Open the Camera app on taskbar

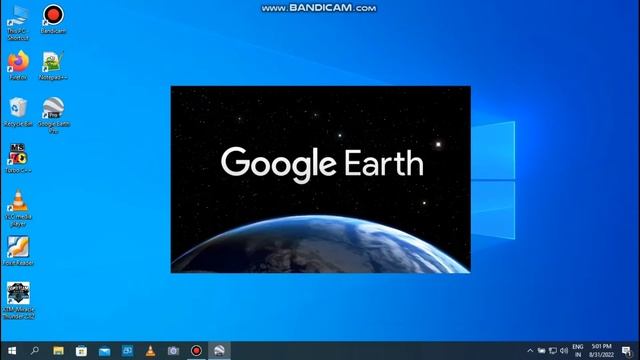[x=173, y=351]
